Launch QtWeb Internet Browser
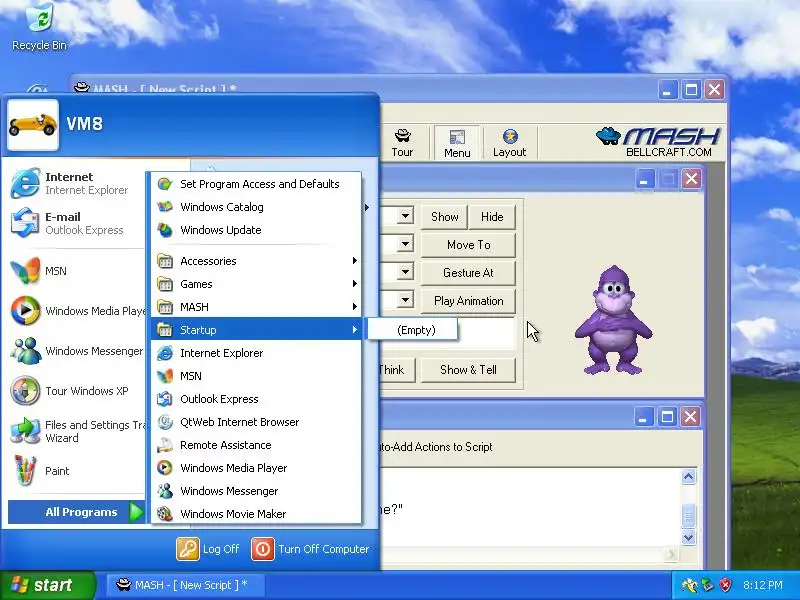Image resolution: width=800 pixels, height=600 pixels. [256, 422]
